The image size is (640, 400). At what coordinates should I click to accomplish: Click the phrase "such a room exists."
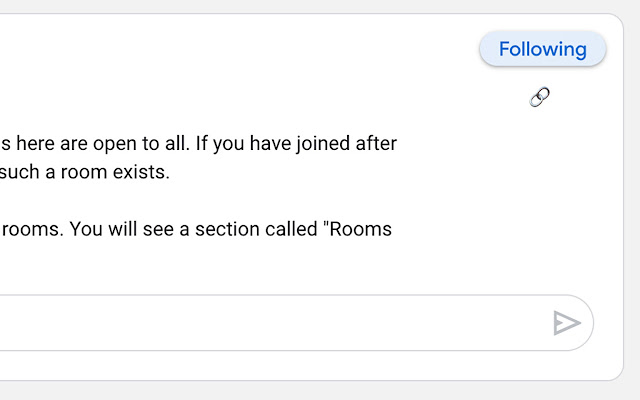point(85,172)
